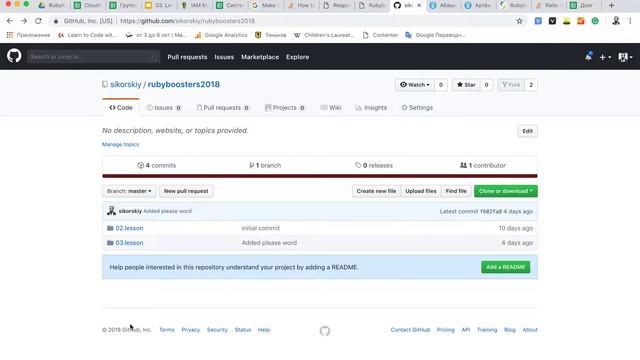640x360 pixels.
Task: Click folder icon beside 03.lesson
Action: (110, 243)
